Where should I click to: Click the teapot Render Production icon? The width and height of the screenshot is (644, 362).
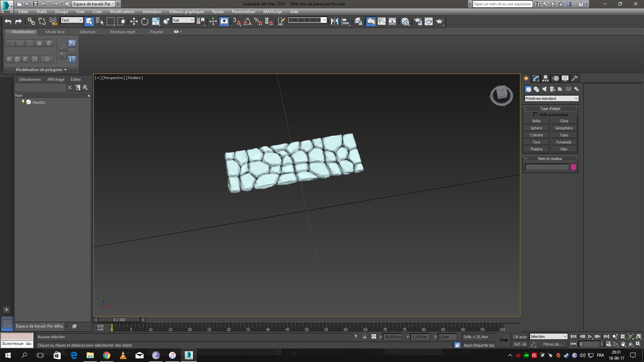(439, 21)
